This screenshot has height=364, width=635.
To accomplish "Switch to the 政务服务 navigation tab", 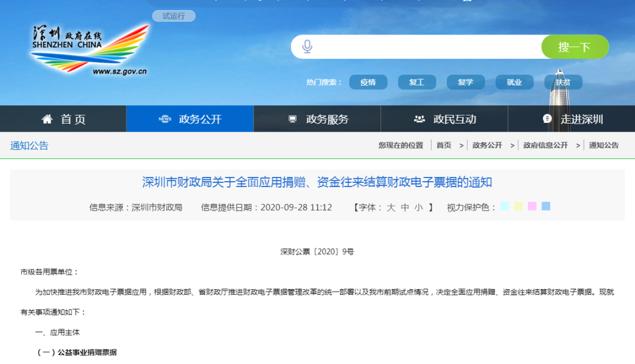I will (x=317, y=118).
